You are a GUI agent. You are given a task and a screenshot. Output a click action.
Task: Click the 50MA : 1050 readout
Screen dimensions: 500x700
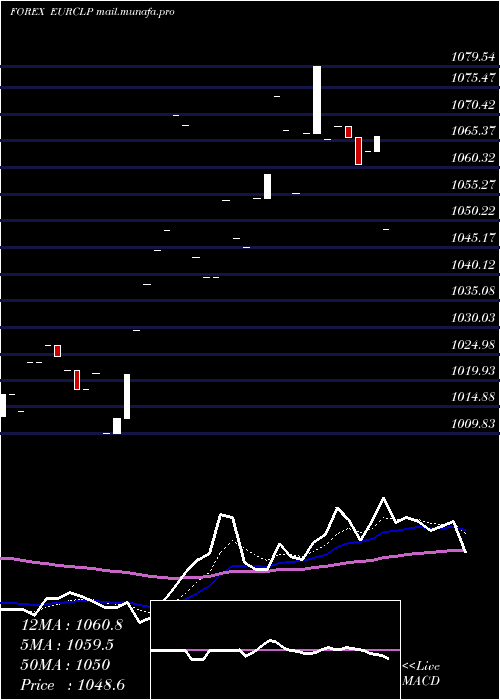[x=65, y=665]
